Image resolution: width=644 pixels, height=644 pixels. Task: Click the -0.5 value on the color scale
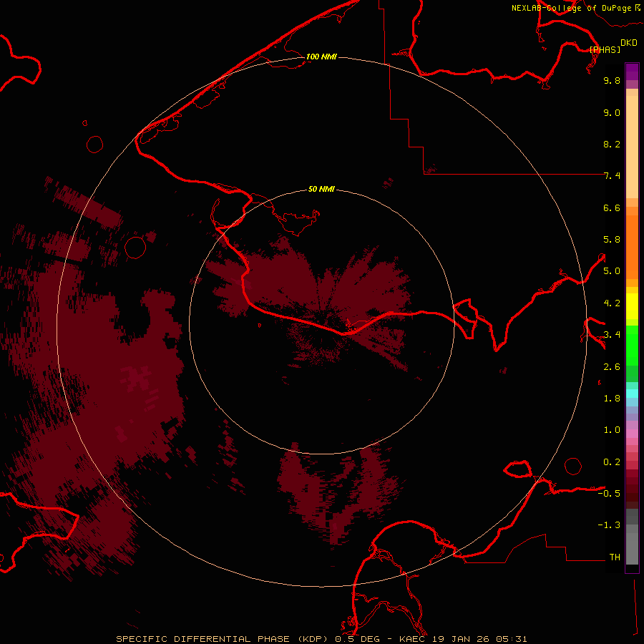tap(609, 494)
